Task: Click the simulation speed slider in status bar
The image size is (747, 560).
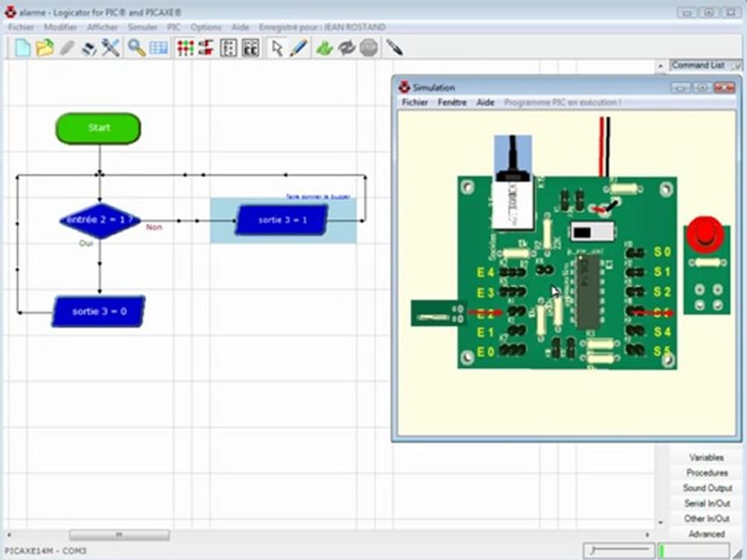Action: tap(619, 551)
